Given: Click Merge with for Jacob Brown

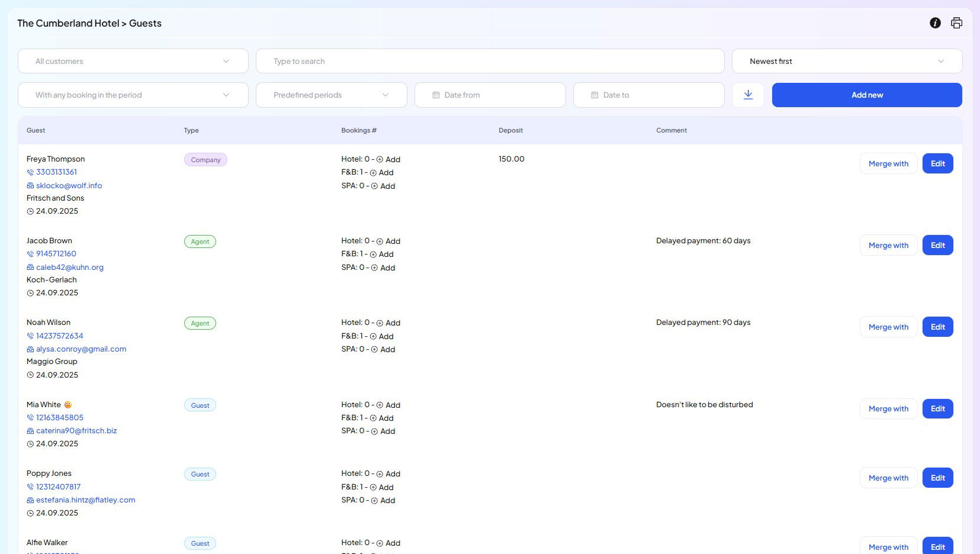Looking at the screenshot, I should [x=888, y=245].
